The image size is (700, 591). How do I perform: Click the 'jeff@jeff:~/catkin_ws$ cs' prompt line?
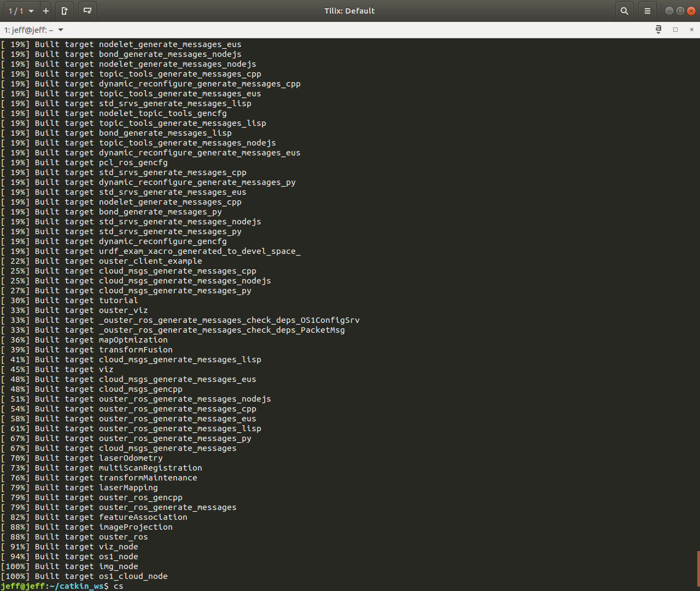pyautogui.click(x=62, y=586)
